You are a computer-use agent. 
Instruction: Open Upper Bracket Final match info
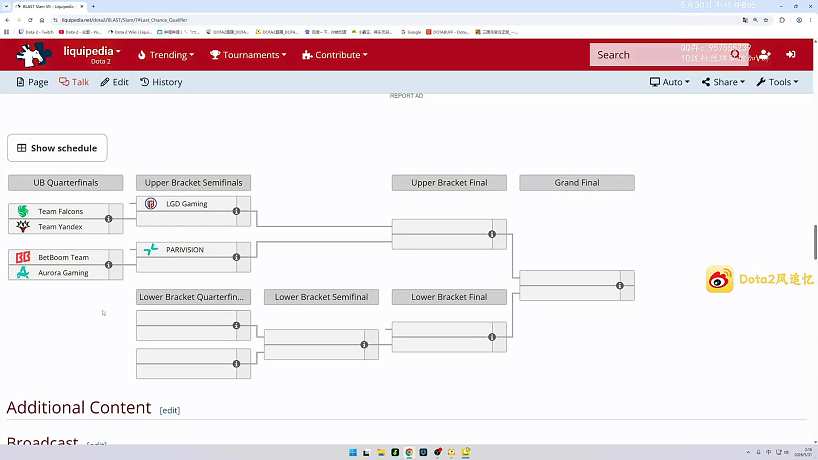(492, 234)
